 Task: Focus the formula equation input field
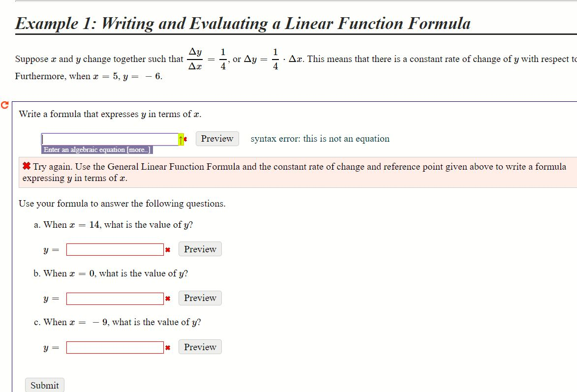pyautogui.click(x=110, y=140)
